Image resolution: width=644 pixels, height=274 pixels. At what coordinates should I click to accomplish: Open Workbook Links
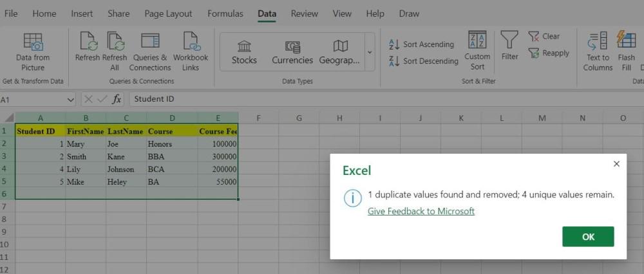click(x=191, y=51)
